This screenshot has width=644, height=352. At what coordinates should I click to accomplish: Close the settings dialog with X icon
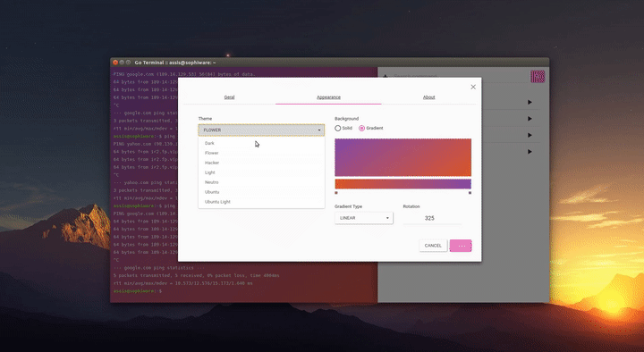(x=473, y=87)
